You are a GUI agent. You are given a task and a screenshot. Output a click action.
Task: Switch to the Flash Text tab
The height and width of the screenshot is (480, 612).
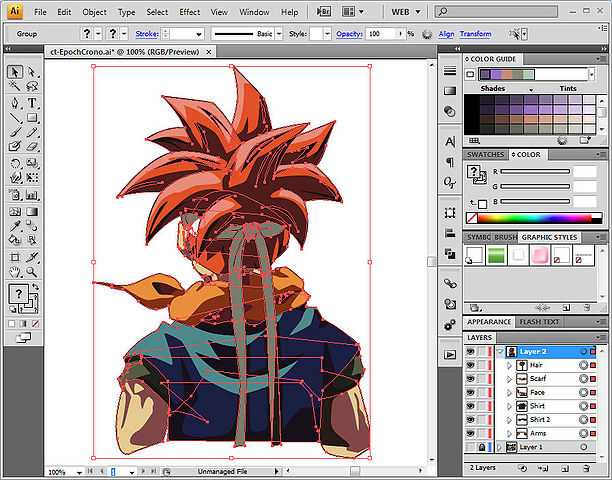coord(539,322)
